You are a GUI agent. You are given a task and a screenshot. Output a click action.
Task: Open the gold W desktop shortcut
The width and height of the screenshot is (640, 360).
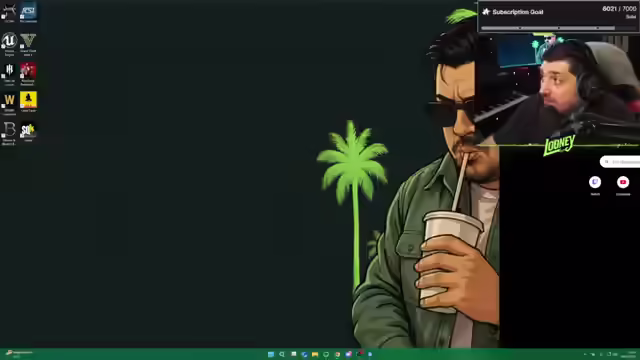pos(9,103)
